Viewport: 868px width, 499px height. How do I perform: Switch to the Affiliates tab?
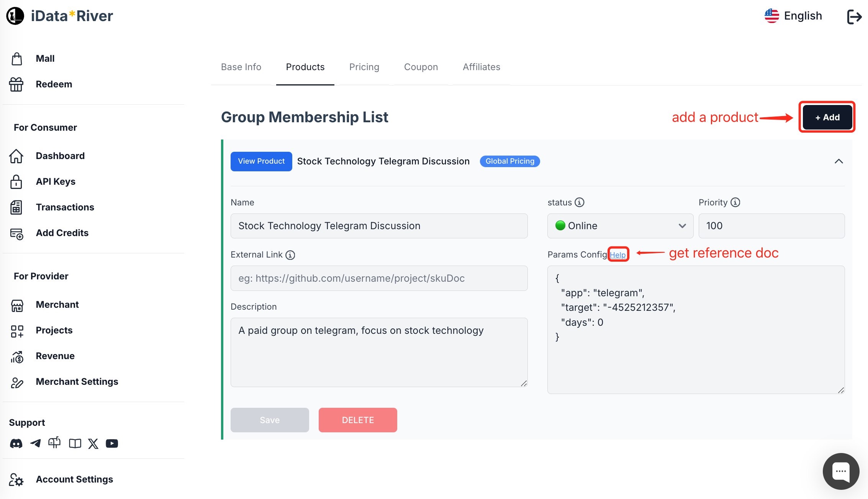[x=481, y=67]
